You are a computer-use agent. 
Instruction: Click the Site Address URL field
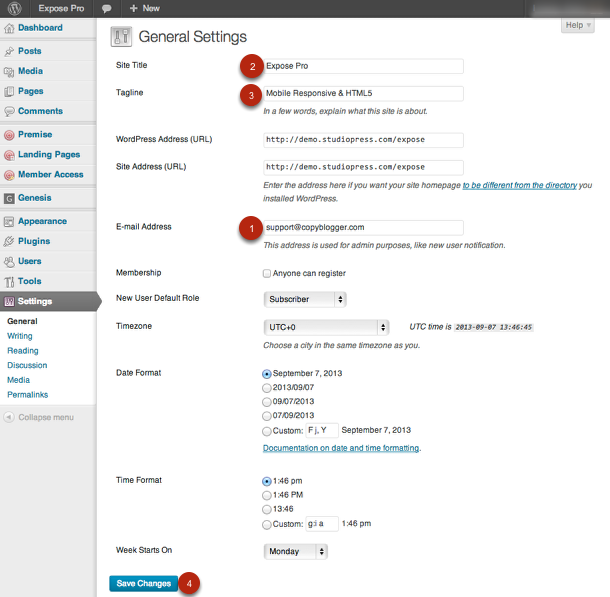coord(363,167)
